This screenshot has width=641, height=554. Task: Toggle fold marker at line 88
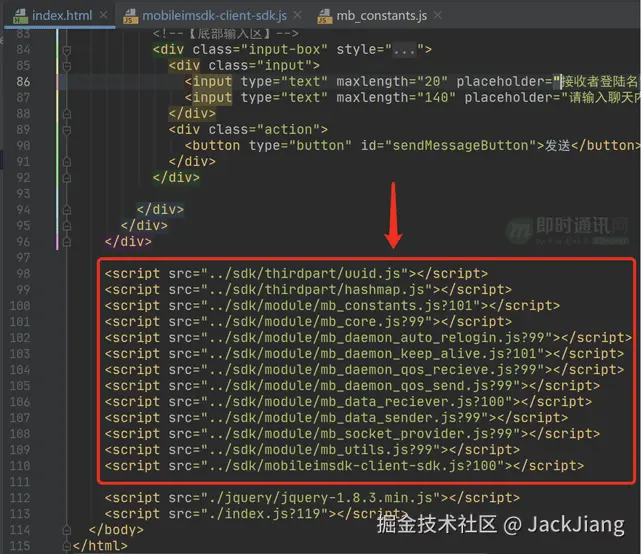(67, 114)
